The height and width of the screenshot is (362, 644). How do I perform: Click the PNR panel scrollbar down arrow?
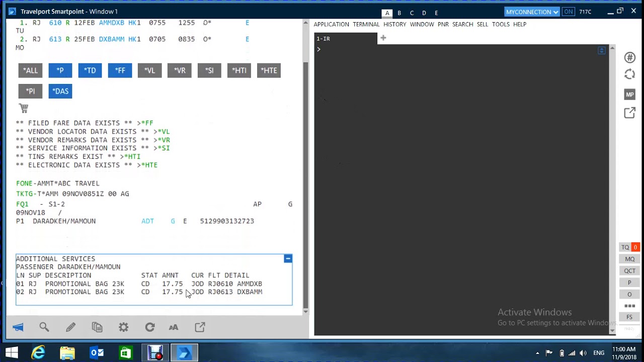(305, 312)
